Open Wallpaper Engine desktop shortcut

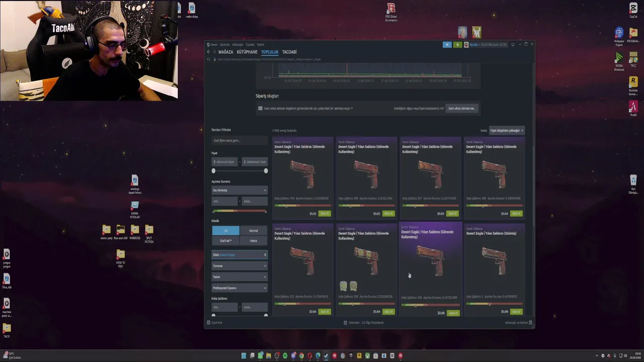point(619,36)
